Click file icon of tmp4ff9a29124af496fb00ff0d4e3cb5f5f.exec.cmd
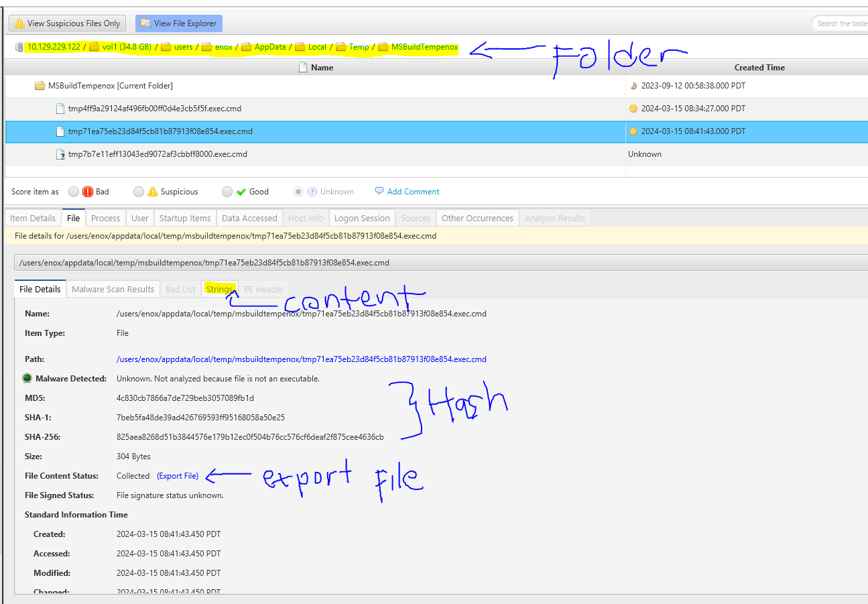 pyautogui.click(x=60, y=109)
